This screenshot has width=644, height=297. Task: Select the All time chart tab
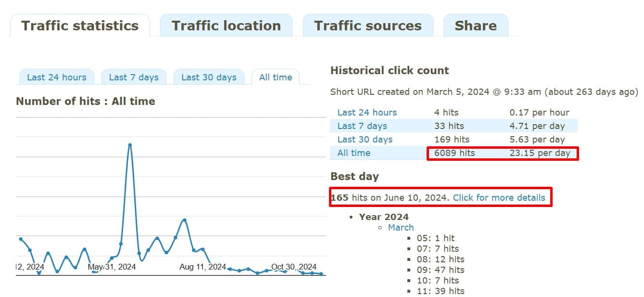pos(276,77)
